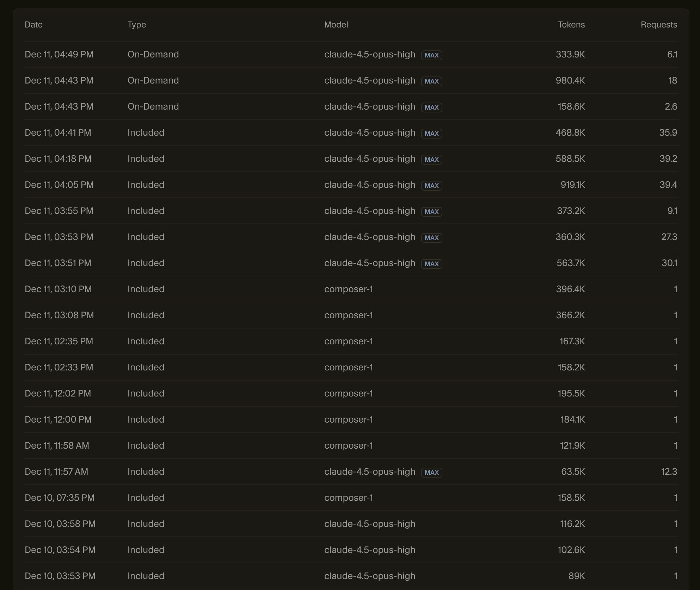This screenshot has height=590, width=700.
Task: Click the 360.3K tokens value
Action: (x=570, y=237)
